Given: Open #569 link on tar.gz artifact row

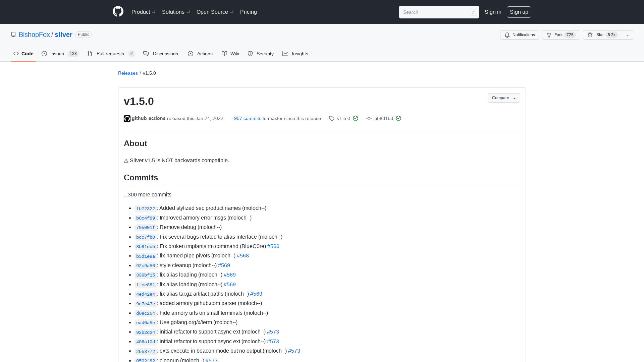Looking at the screenshot, I should (x=256, y=294).
